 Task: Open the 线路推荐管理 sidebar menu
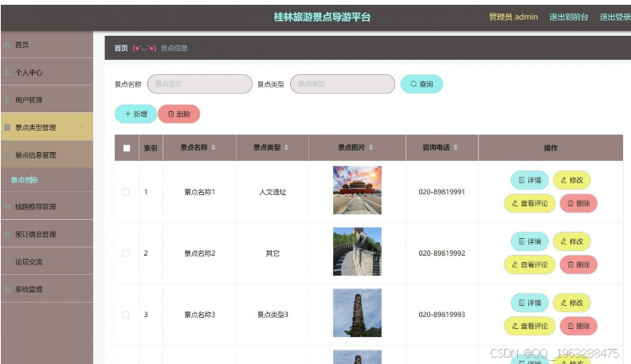(47, 206)
